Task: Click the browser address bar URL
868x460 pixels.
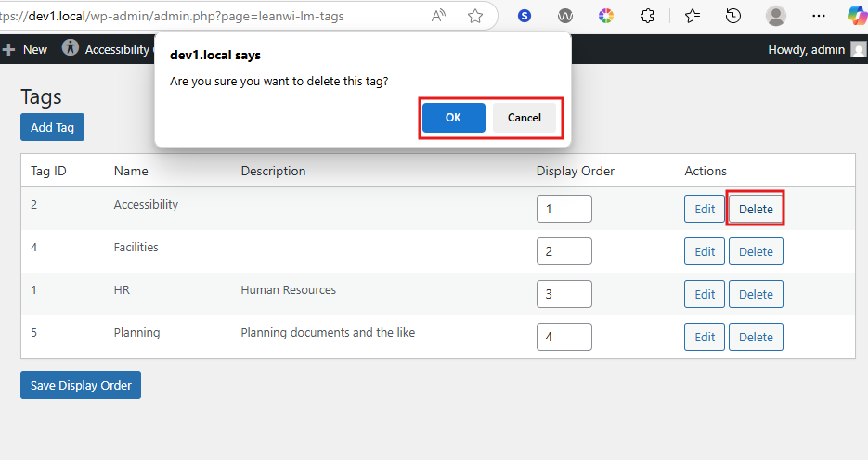Action: pyautogui.click(x=172, y=16)
